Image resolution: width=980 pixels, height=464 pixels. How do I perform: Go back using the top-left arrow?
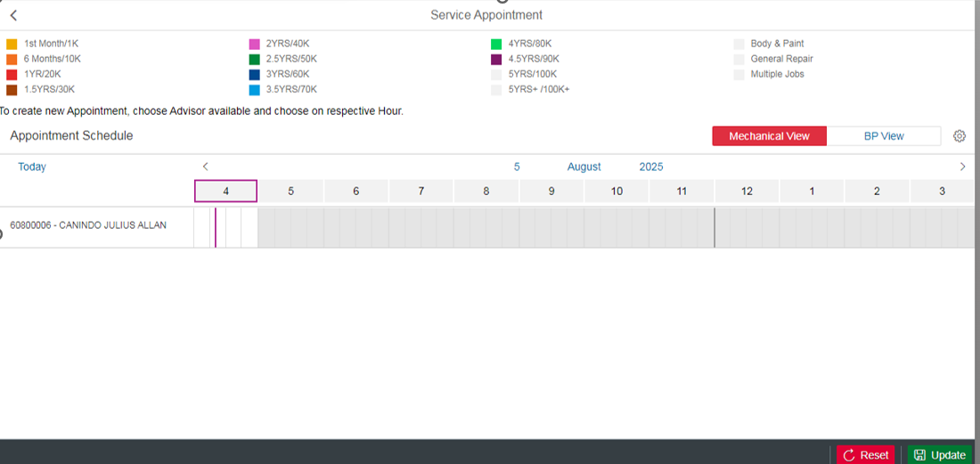pyautogui.click(x=13, y=16)
